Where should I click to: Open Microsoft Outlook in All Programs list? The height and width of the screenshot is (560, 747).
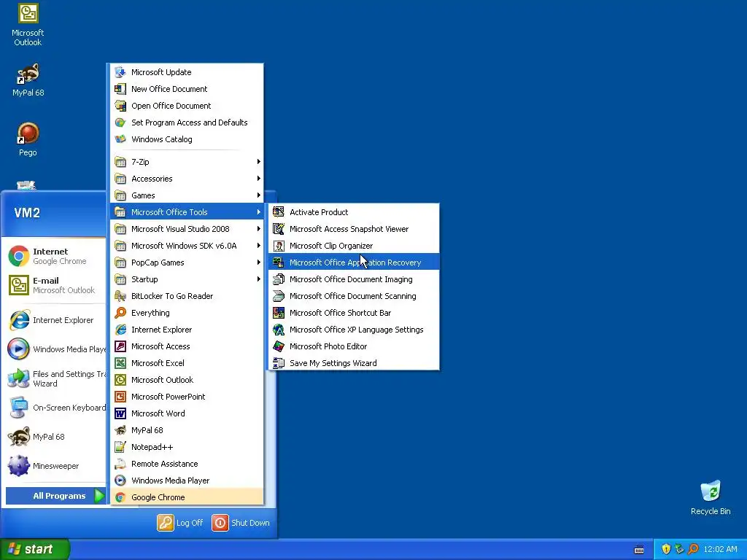click(187, 379)
